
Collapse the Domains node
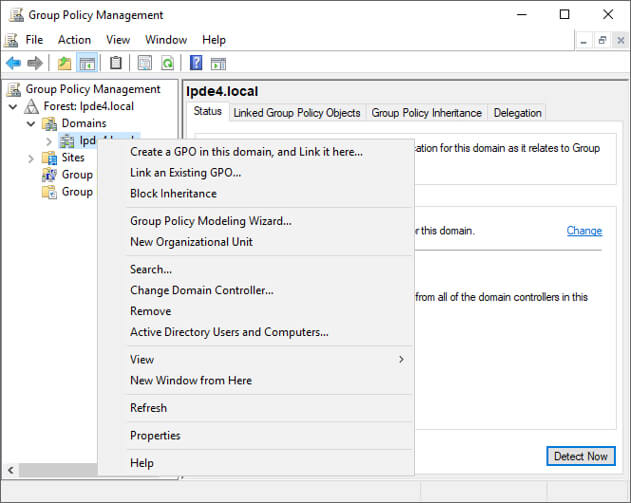31,124
